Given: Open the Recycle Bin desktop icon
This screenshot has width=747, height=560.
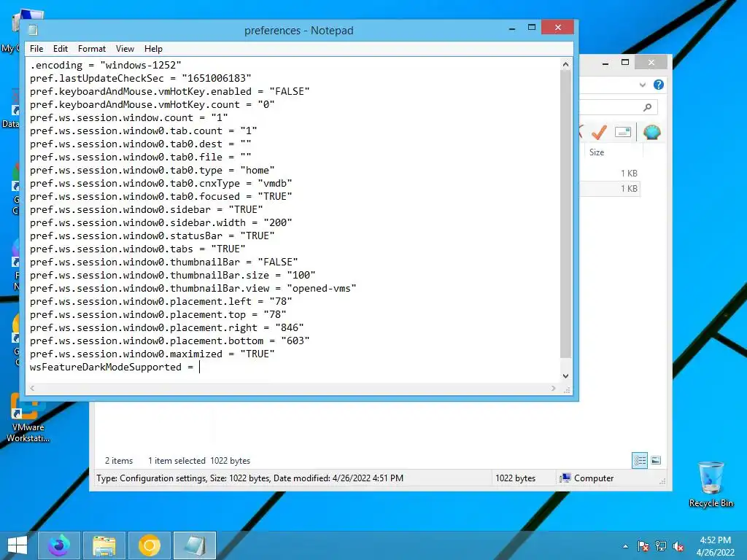Looking at the screenshot, I should (x=711, y=484).
